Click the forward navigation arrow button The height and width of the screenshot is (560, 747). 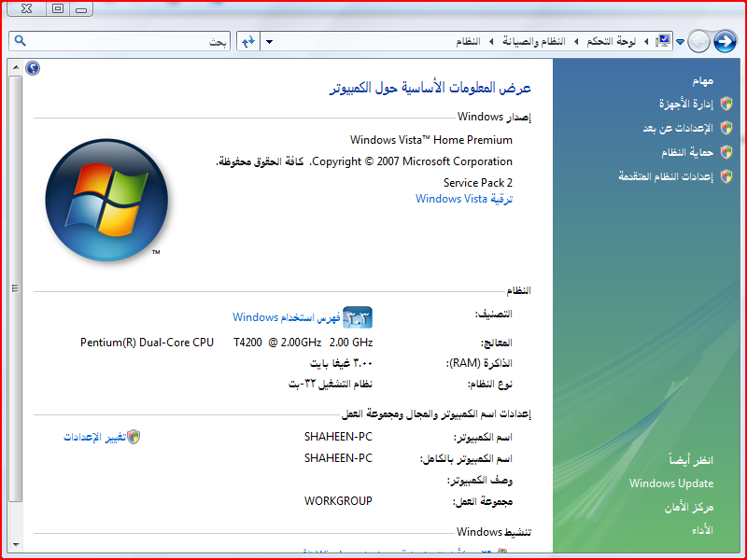point(725,41)
